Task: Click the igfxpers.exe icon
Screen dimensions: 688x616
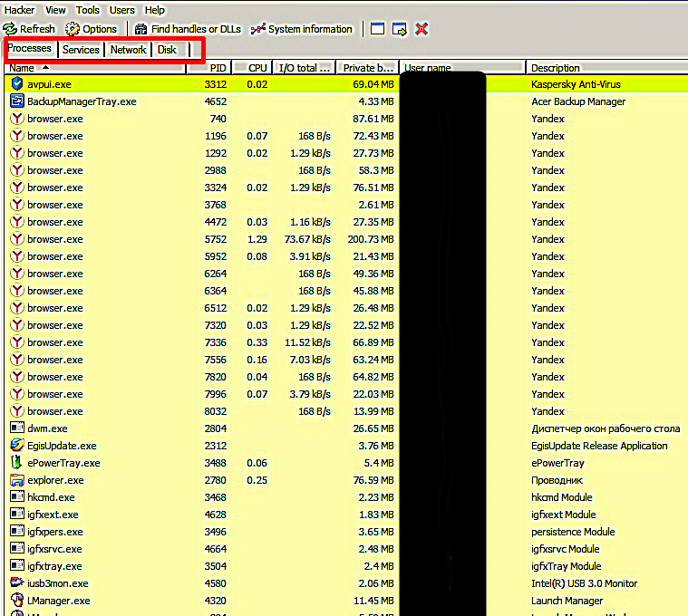Action: point(16,532)
